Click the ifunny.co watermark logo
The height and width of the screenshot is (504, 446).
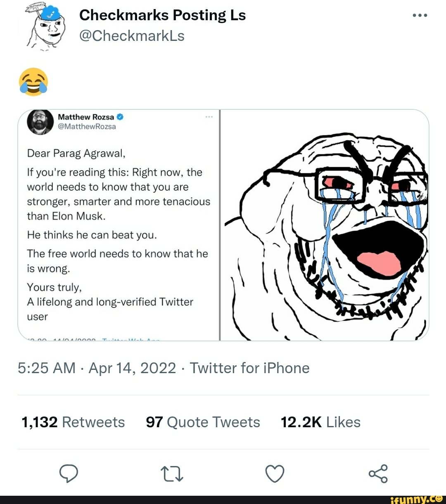[416, 499]
